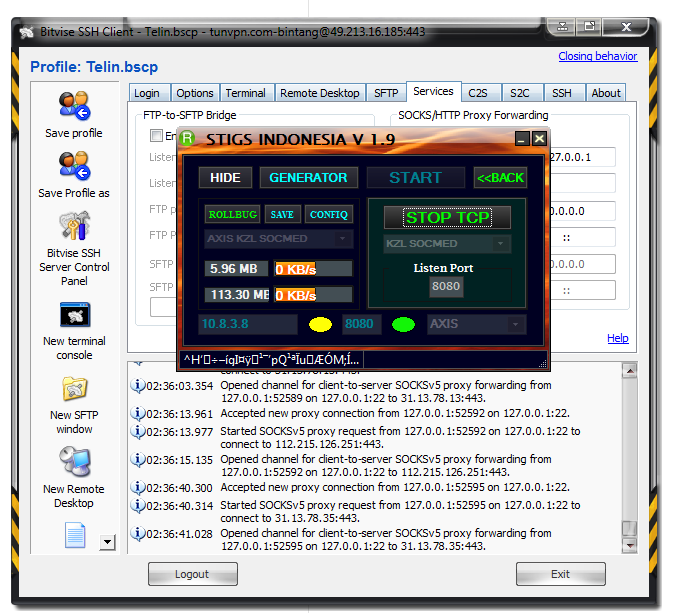Click info icon beside 02:36:41.028 log entry
Viewport: 678px width, 613px height.
(x=138, y=533)
